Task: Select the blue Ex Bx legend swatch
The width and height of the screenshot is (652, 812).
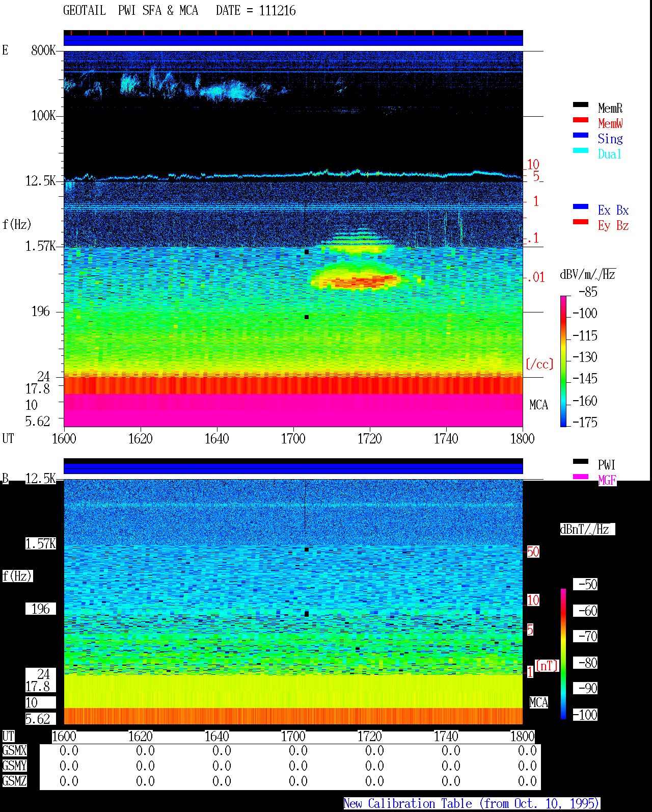Action: point(581,206)
